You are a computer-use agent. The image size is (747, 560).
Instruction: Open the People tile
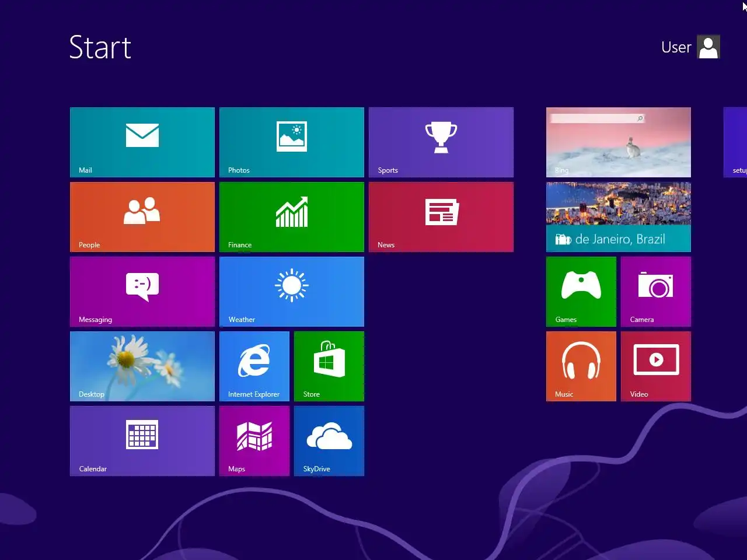[x=142, y=217]
